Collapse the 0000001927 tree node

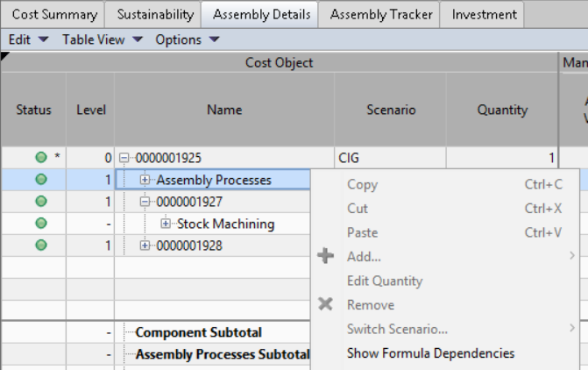(x=145, y=202)
